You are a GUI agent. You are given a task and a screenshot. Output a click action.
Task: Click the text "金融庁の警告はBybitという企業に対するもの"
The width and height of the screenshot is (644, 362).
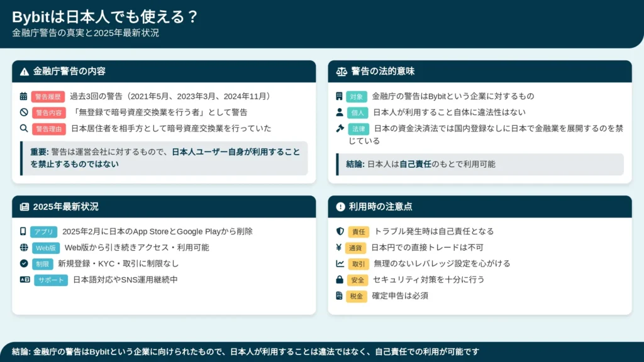coord(453,96)
